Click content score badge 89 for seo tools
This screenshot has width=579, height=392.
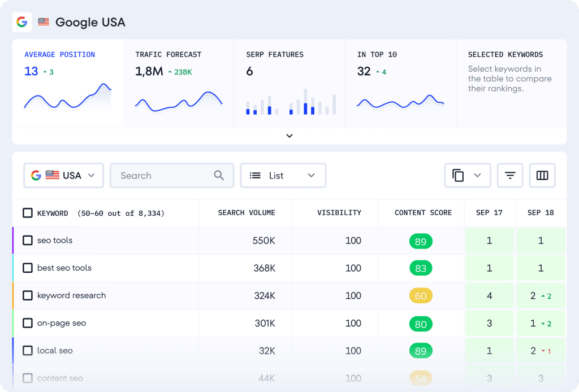pos(421,241)
